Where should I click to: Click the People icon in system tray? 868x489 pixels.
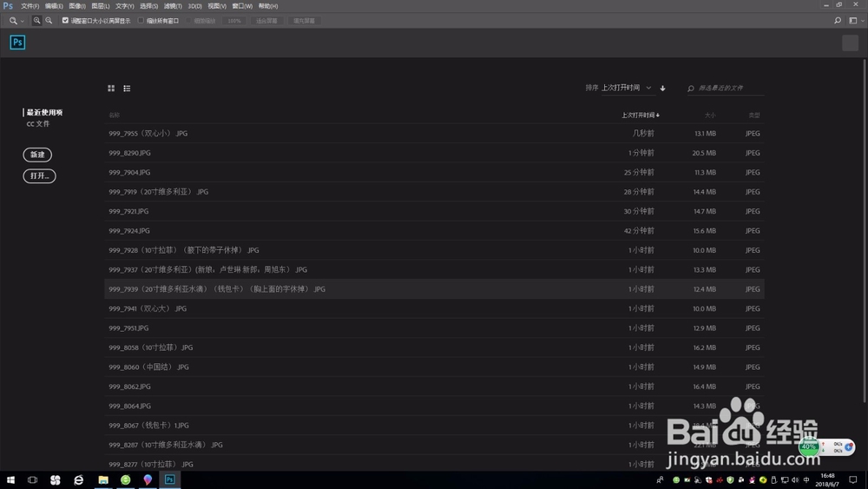pos(660,480)
